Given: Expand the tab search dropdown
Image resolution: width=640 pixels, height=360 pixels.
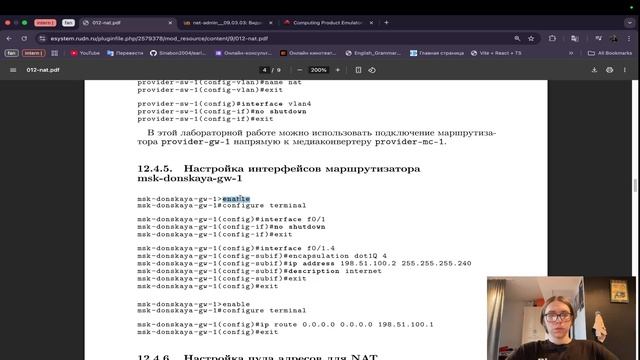Looking at the screenshot, I should [x=629, y=23].
